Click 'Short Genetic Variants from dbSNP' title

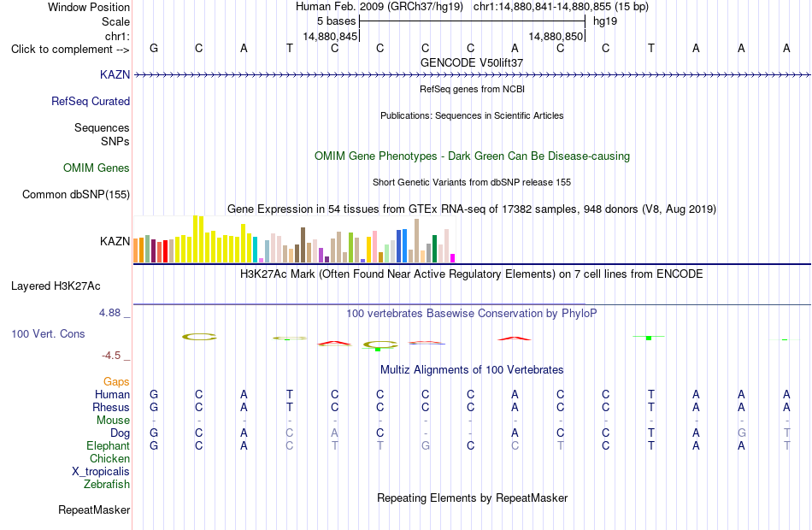tap(472, 182)
